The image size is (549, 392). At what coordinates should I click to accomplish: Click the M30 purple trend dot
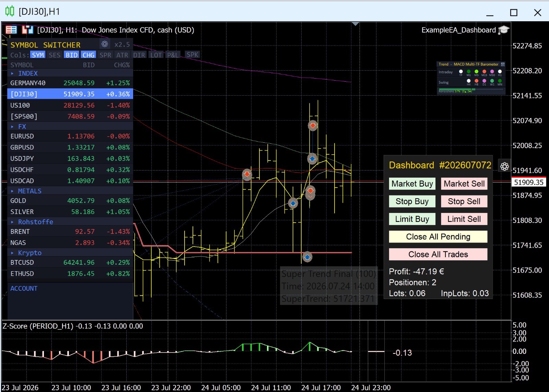pyautogui.click(x=492, y=71)
